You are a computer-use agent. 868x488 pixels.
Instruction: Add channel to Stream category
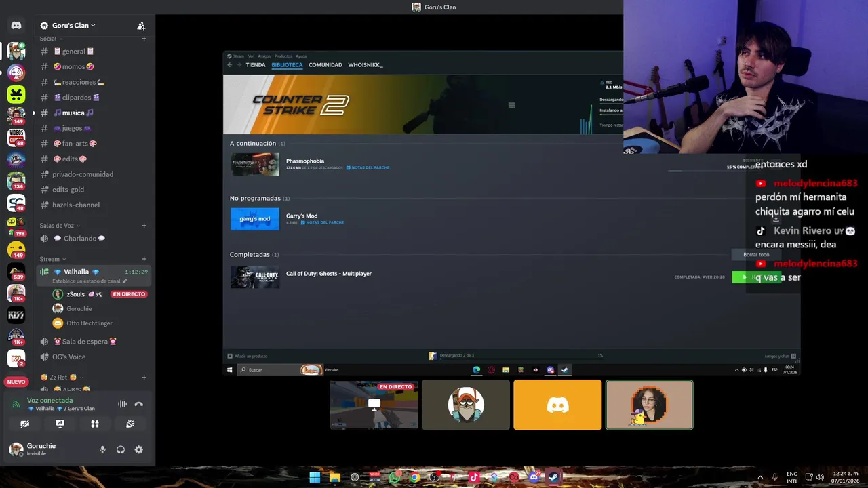pos(144,259)
